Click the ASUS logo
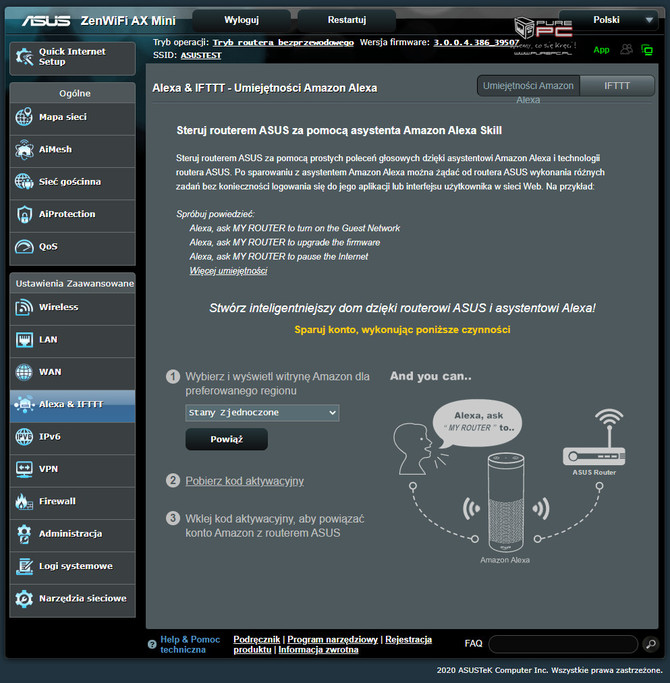This screenshot has height=683, width=670. [46, 20]
